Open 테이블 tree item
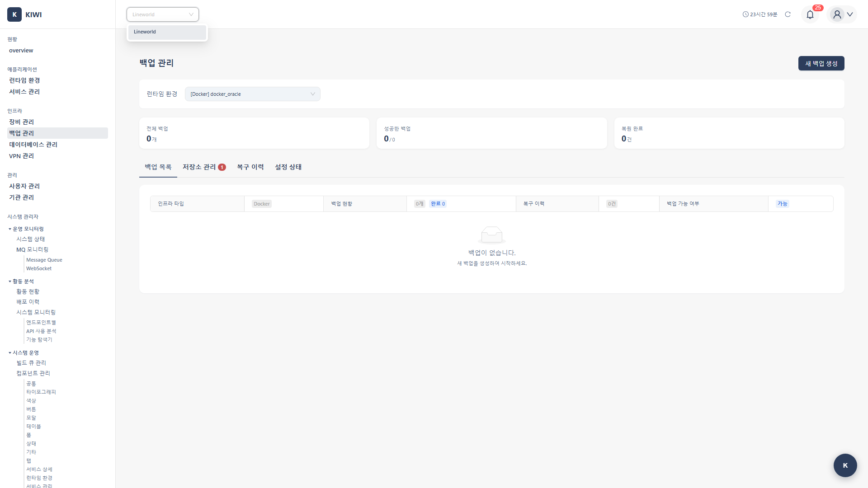The width and height of the screenshot is (868, 488). [33, 427]
